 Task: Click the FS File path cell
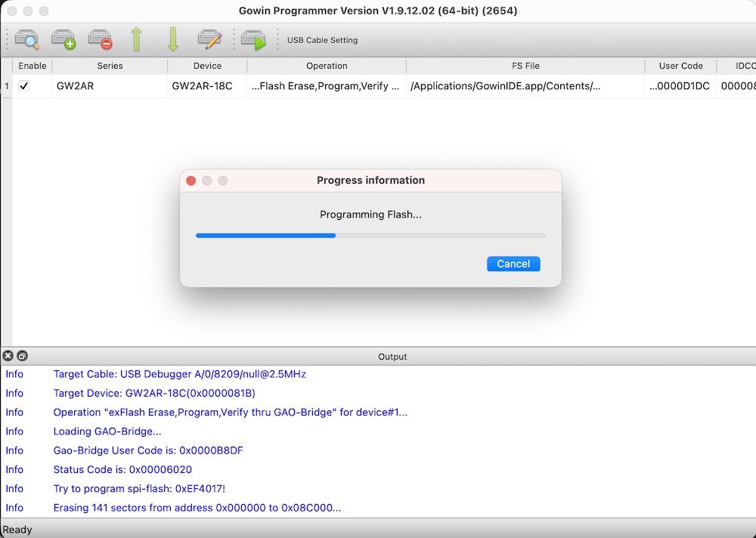[x=525, y=86]
